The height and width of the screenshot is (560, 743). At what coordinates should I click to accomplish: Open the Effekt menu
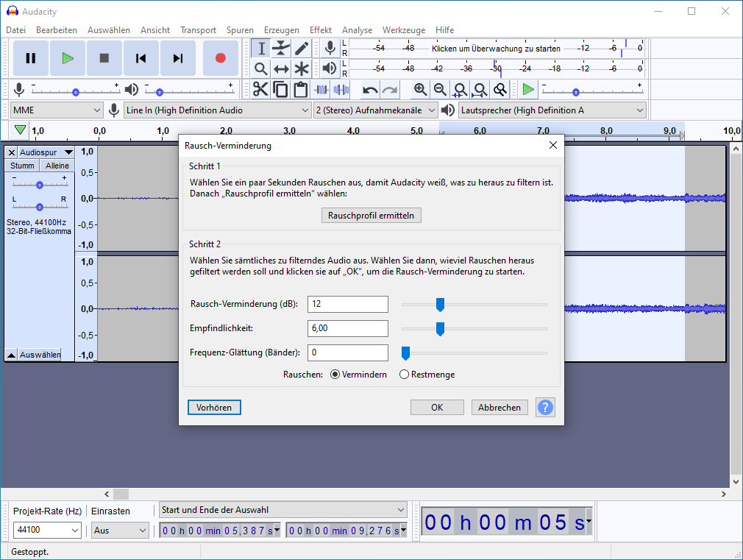click(x=320, y=30)
